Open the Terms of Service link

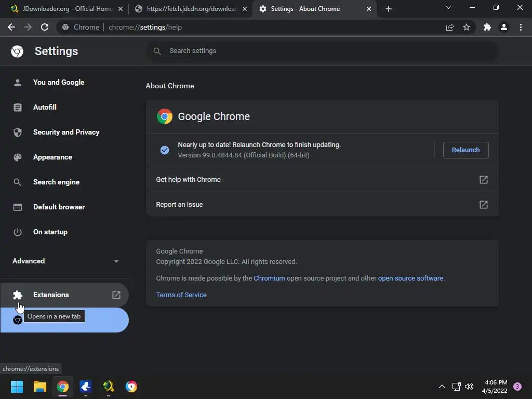pyautogui.click(x=181, y=295)
